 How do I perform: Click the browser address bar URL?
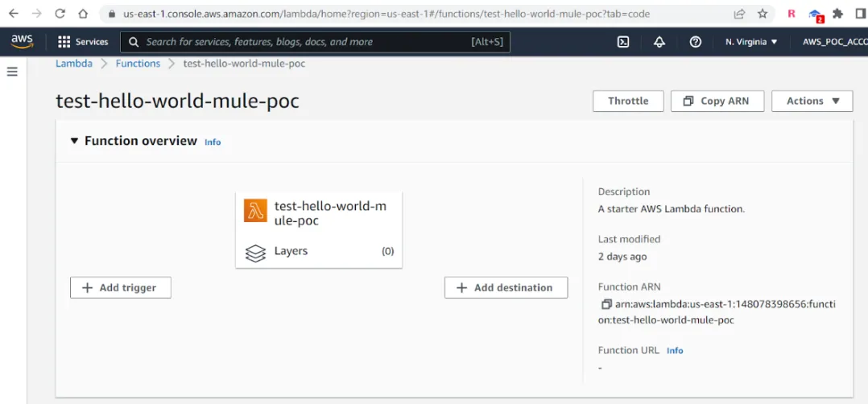(386, 14)
